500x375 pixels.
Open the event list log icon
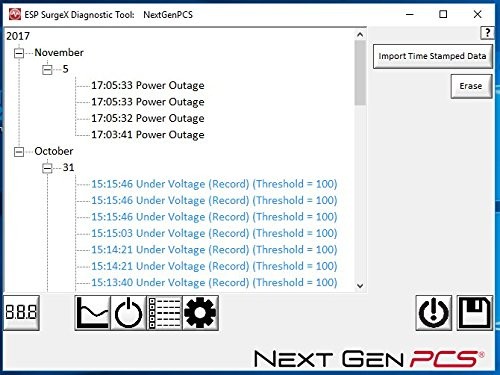pyautogui.click(x=165, y=313)
